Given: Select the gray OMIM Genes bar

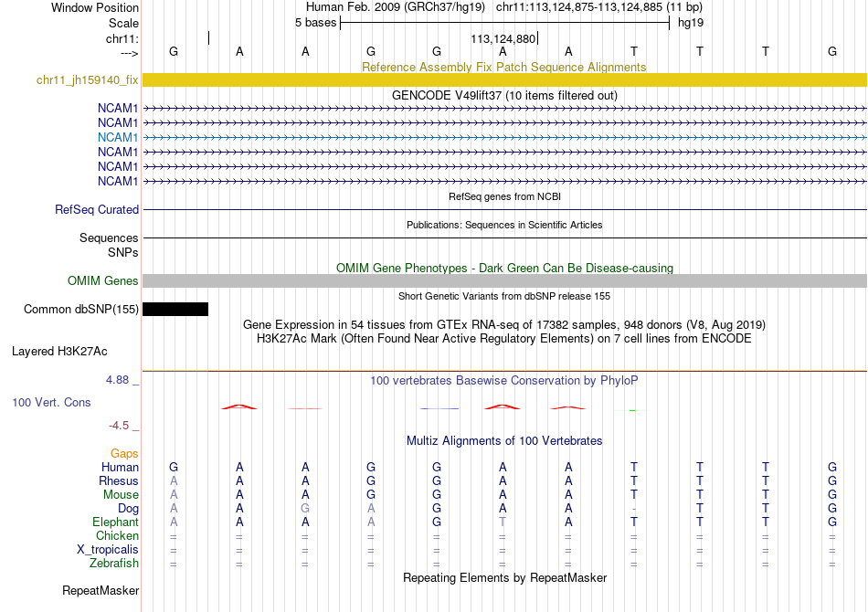Looking at the screenshot, I should point(504,280).
